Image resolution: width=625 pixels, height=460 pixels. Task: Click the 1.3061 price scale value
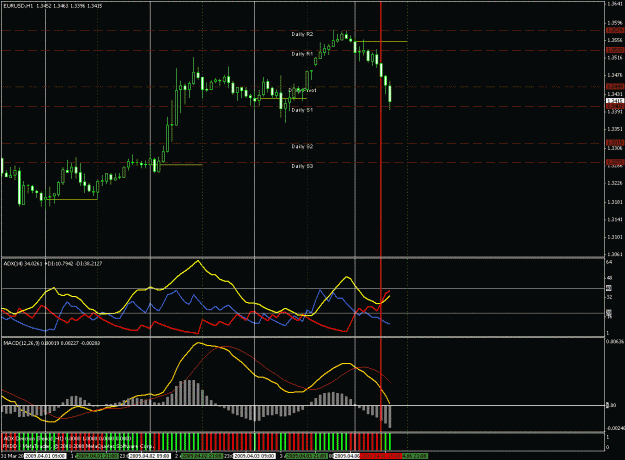tap(616, 254)
